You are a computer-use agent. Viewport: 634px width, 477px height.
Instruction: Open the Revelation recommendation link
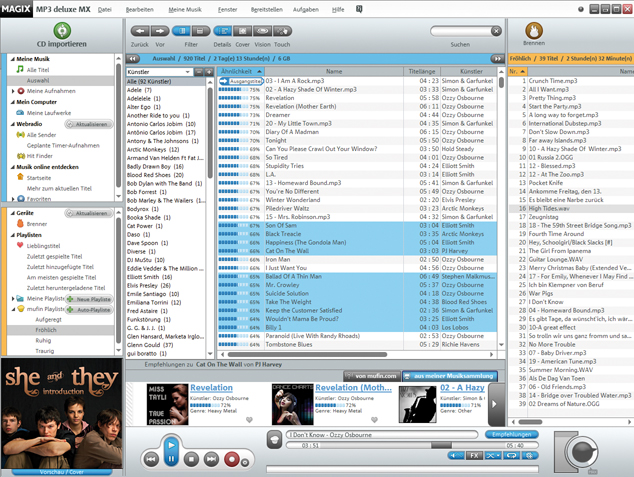211,388
